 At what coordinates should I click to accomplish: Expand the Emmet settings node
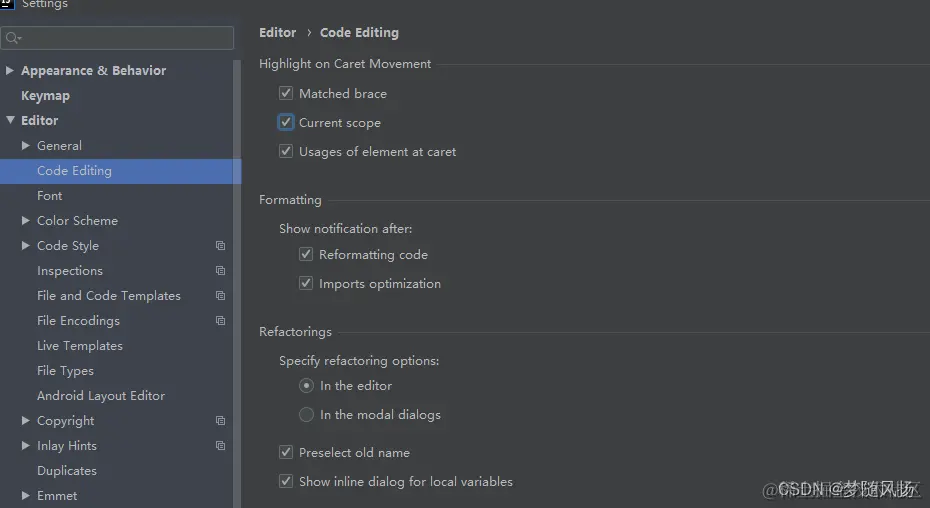(x=26, y=495)
